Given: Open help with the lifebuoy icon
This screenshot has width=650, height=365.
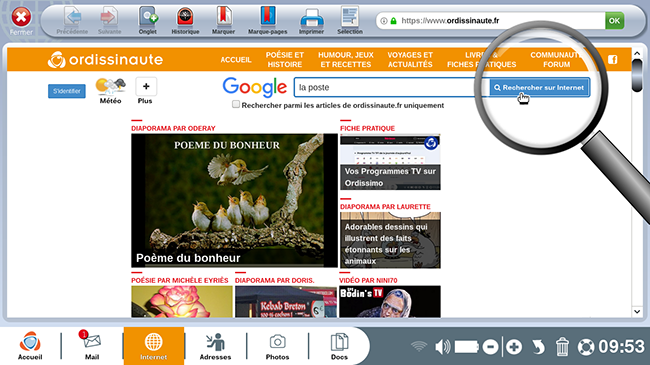Looking at the screenshot, I should [x=586, y=347].
